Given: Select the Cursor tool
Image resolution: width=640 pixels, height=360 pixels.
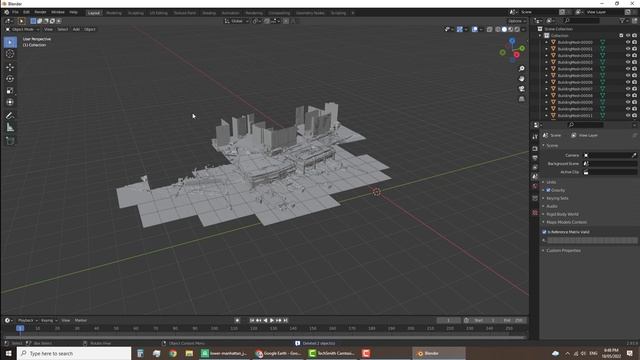Looking at the screenshot, I should [10, 54].
